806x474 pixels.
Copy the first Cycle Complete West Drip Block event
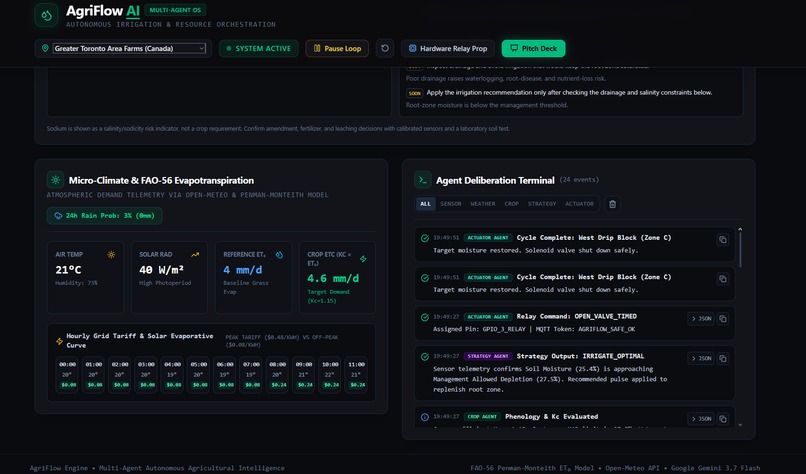[723, 240]
